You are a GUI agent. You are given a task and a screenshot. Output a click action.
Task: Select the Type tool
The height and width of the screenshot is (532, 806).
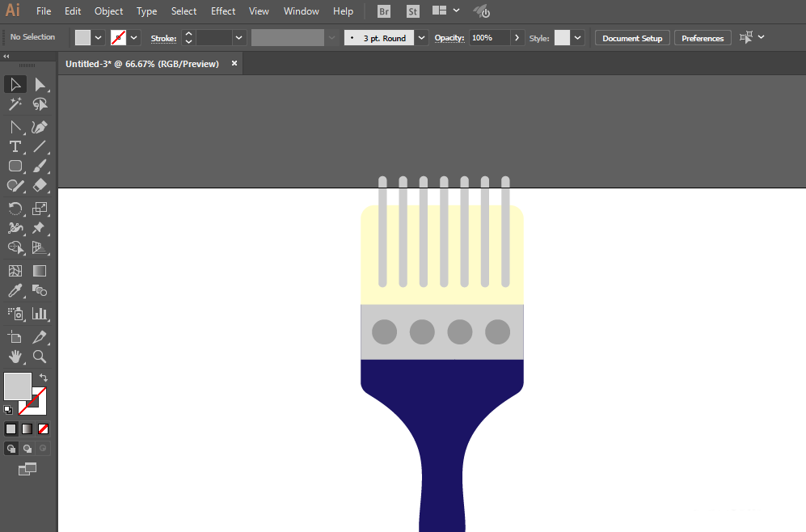pyautogui.click(x=15, y=146)
